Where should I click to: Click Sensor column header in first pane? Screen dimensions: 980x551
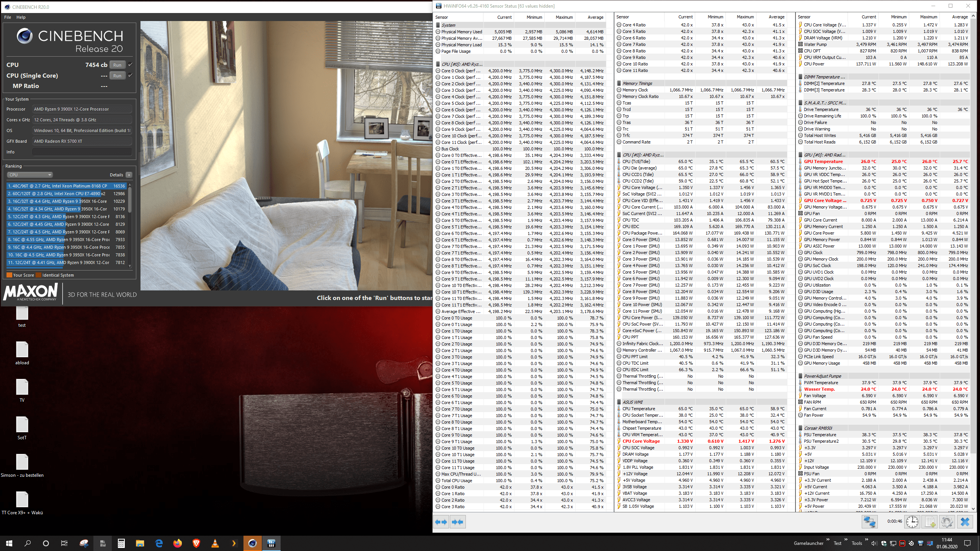(459, 17)
